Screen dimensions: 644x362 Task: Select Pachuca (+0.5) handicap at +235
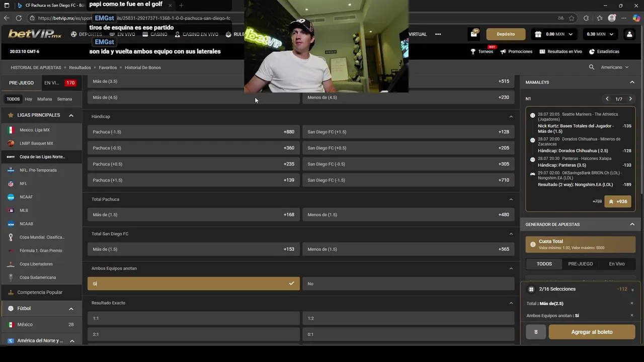click(x=194, y=164)
